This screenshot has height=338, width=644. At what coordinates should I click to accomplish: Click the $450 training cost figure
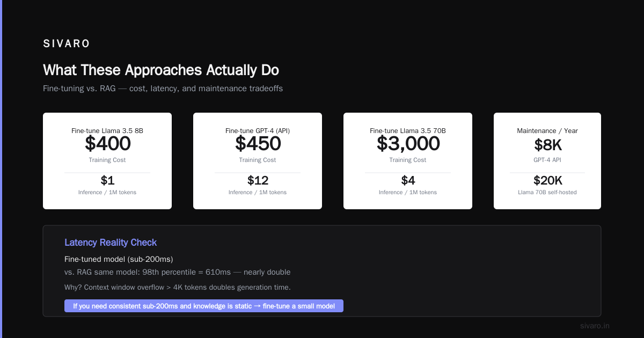[258, 144]
